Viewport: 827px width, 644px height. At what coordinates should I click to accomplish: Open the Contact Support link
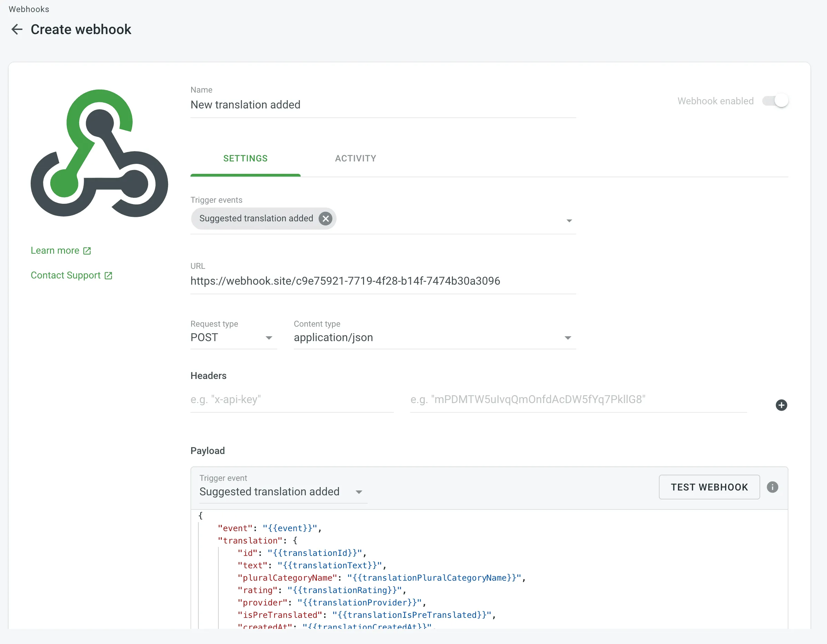coord(65,275)
